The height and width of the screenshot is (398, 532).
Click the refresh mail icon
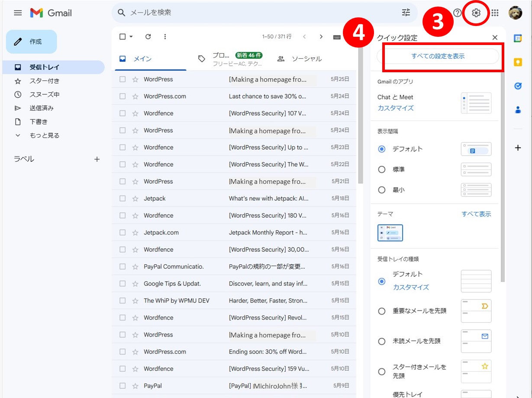[148, 37]
